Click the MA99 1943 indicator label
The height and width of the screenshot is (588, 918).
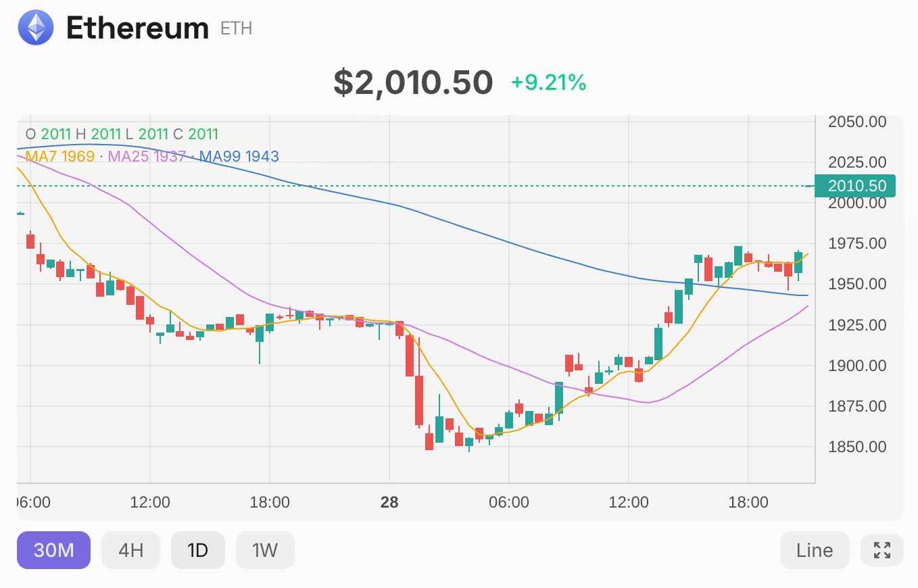tap(239, 157)
